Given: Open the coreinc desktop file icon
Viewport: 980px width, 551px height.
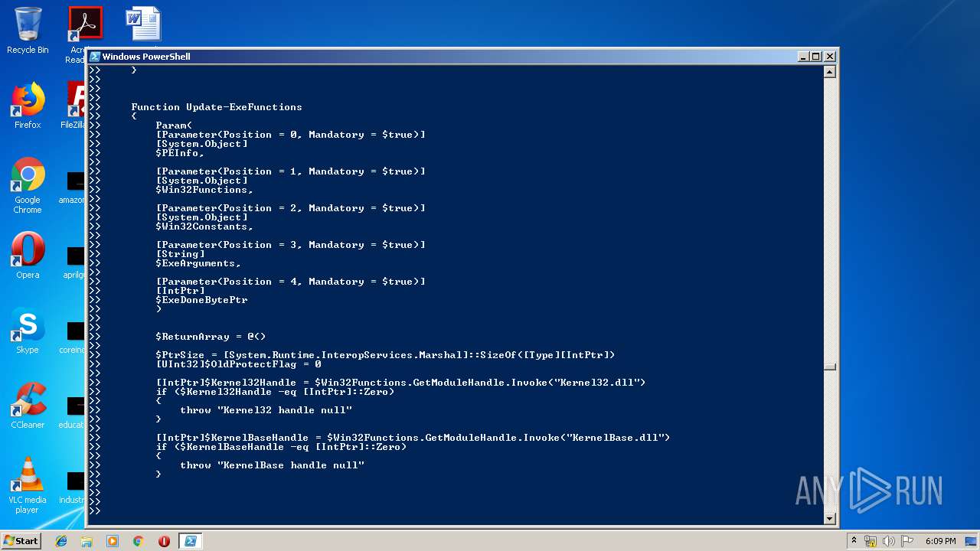Looking at the screenshot, I should pyautogui.click(x=73, y=338).
